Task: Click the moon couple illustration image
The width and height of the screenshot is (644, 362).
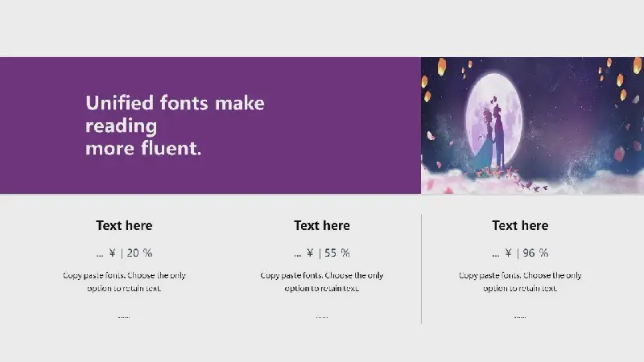Action: [532, 125]
